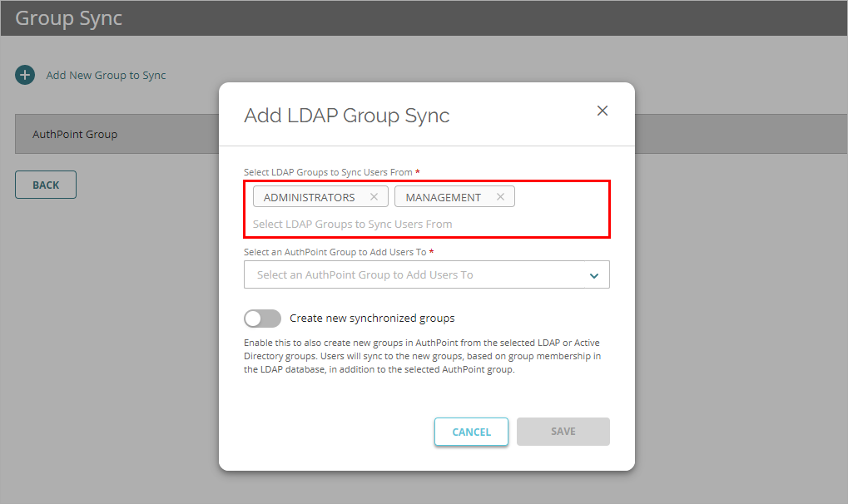Screen dimensions: 848x504
Task: Click the Group Sync title bar
Action: pyautogui.click(x=68, y=17)
